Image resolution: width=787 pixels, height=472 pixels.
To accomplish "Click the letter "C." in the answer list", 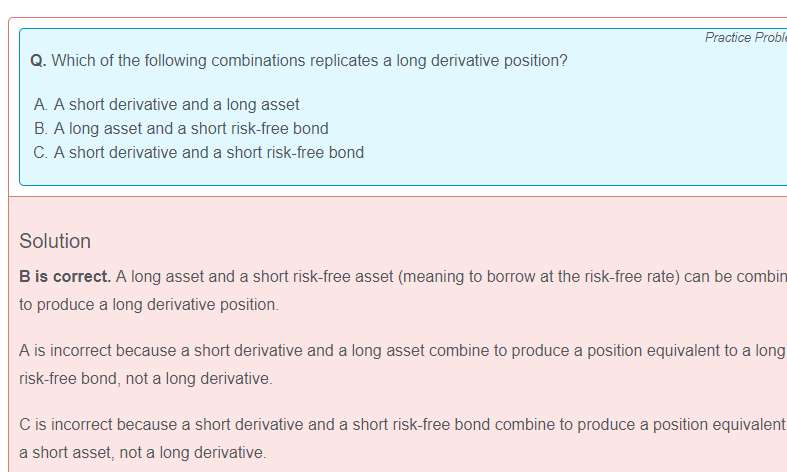I will [41, 152].
